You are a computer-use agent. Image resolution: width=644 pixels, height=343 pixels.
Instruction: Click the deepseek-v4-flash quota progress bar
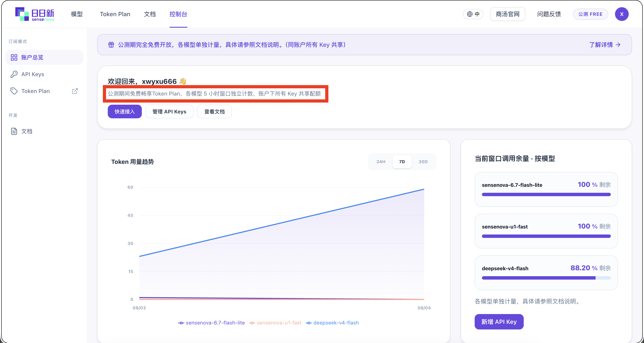[x=546, y=278]
